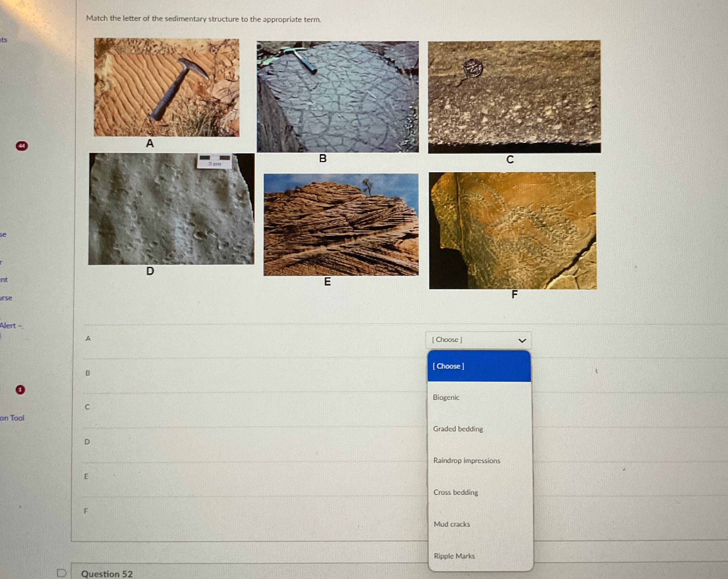Select Biogenic from the dropdown list
The width and height of the screenshot is (728, 579).
(x=446, y=397)
